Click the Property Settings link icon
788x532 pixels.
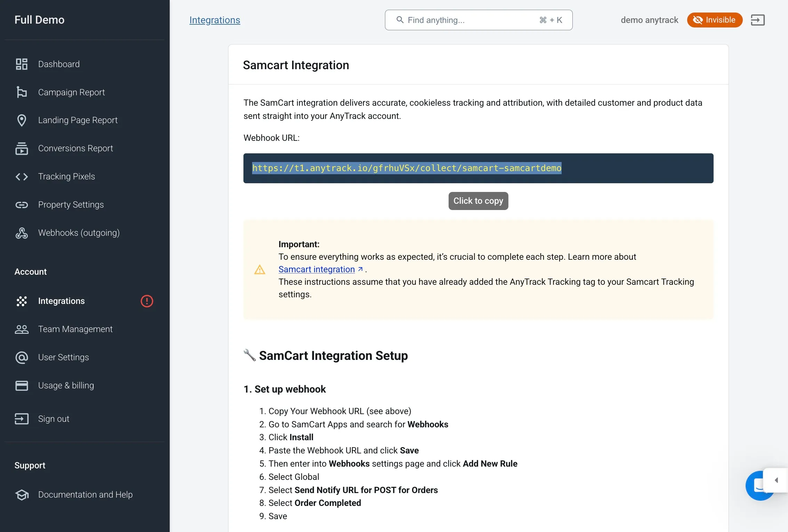(x=22, y=205)
